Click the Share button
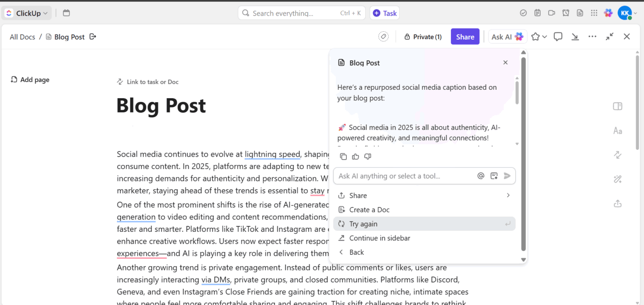The height and width of the screenshot is (305, 644). [x=465, y=36]
